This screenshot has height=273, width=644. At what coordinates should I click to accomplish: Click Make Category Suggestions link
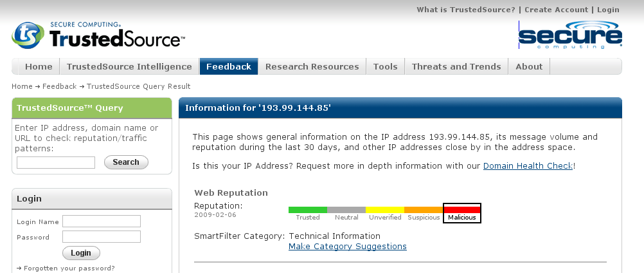pyautogui.click(x=348, y=246)
